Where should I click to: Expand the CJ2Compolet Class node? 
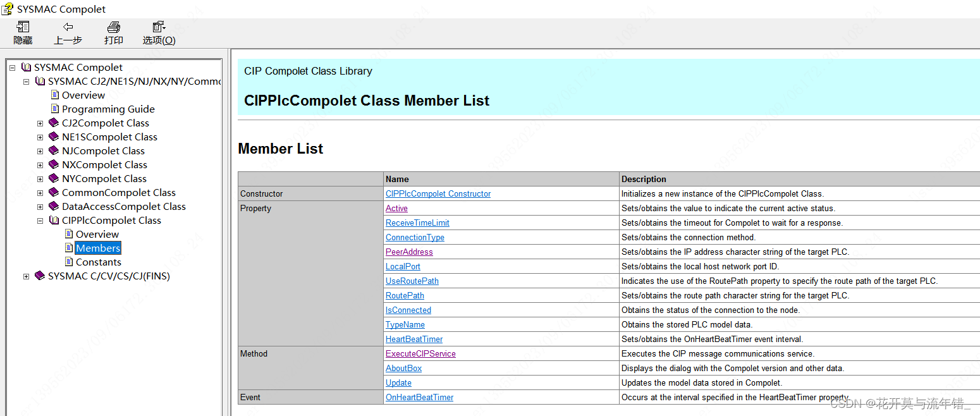pyautogui.click(x=40, y=123)
